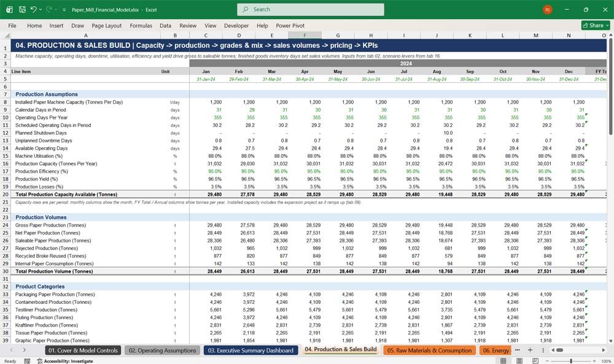Open the Redo history dropdown arrow
The width and height of the screenshot is (614, 364).
point(56,10)
